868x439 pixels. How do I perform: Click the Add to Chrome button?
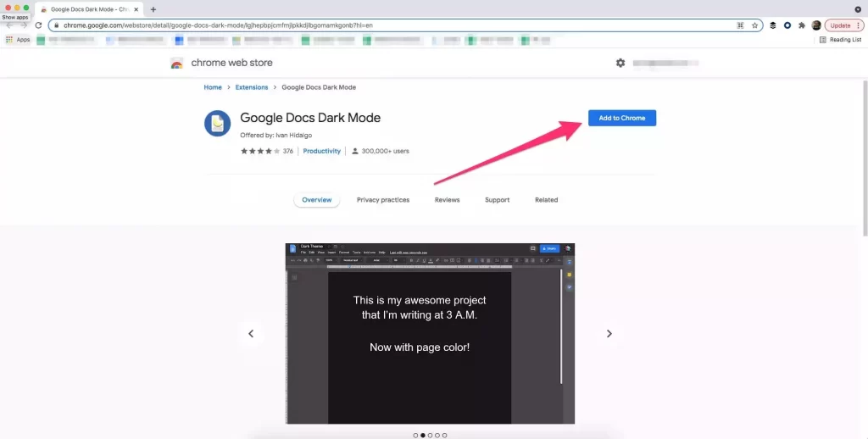(621, 118)
